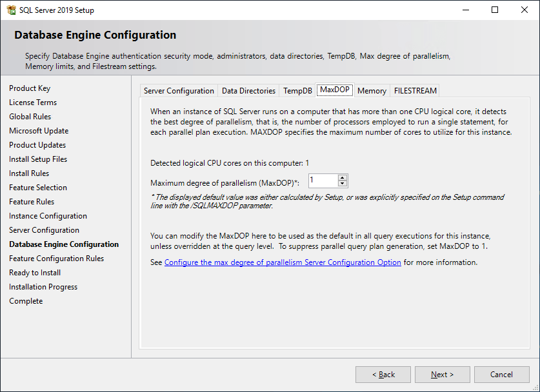This screenshot has width=540, height=392.
Task: Open the FILESTREAM tab
Action: [415, 90]
